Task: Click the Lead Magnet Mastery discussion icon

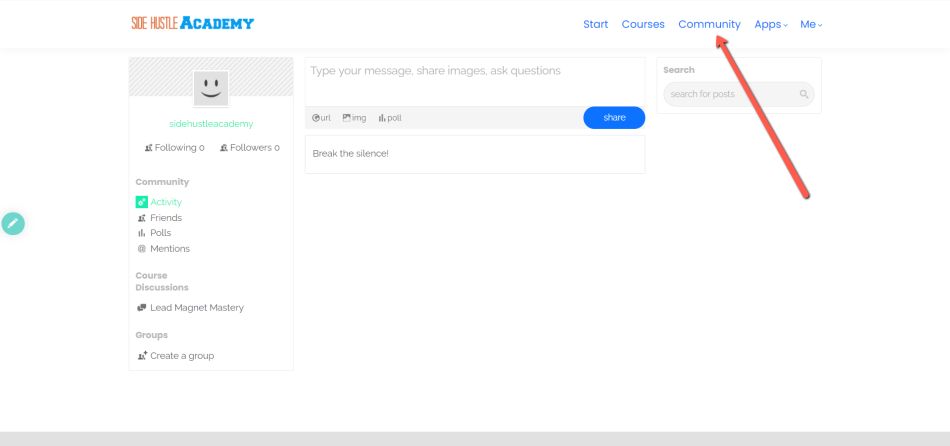Action: tap(141, 308)
